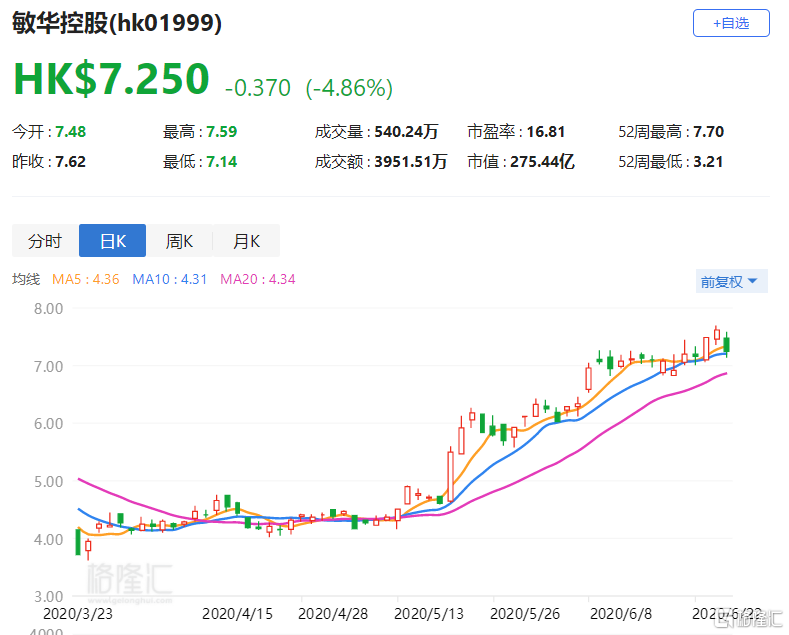Screen dimensions: 789x635
Task: Open the 周K weekly chart tab
Action: tap(180, 241)
